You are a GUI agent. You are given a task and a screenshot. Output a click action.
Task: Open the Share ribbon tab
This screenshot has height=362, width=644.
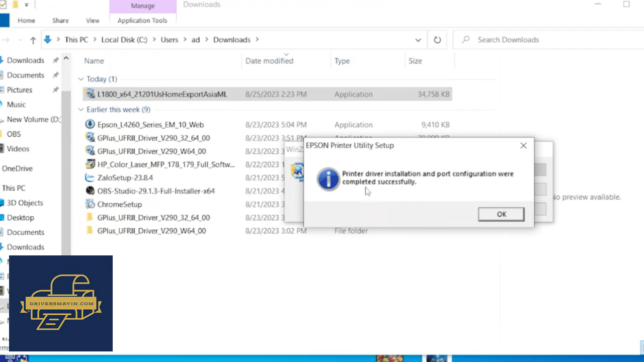60,21
